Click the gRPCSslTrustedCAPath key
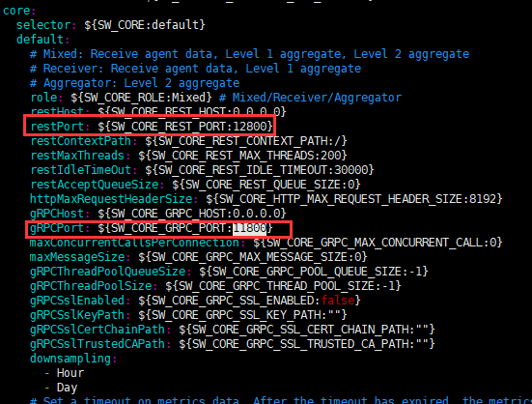The image size is (532, 404). (98, 344)
